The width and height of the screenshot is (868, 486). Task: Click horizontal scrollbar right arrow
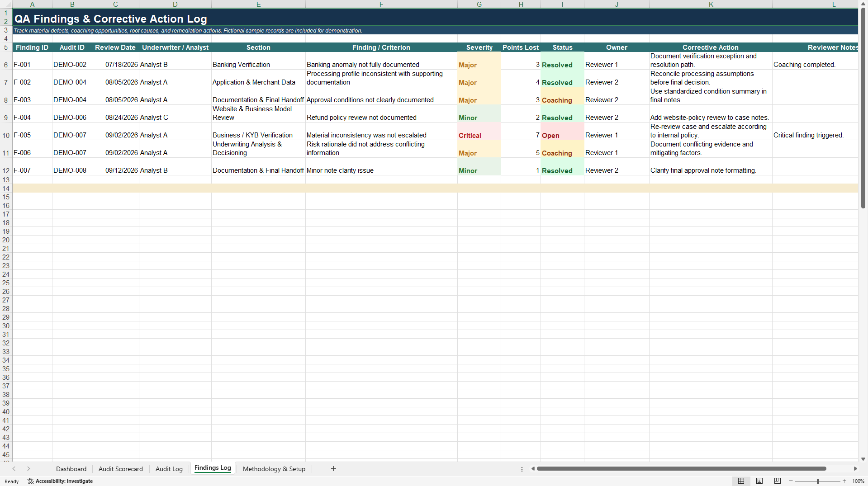855,469
